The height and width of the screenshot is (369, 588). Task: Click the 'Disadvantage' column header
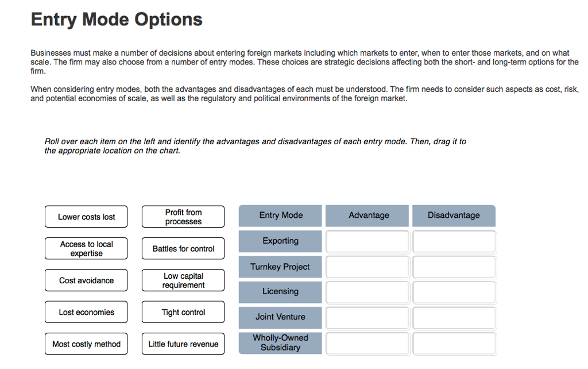coord(454,216)
